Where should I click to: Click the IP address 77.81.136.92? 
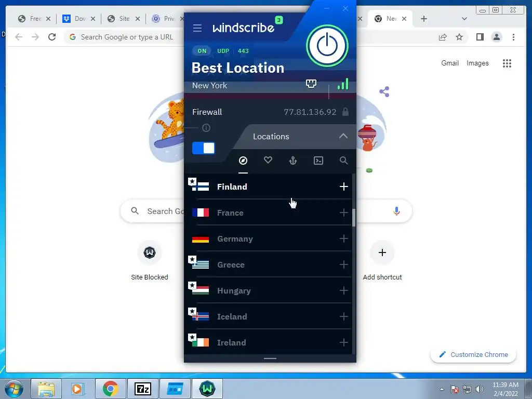click(310, 112)
